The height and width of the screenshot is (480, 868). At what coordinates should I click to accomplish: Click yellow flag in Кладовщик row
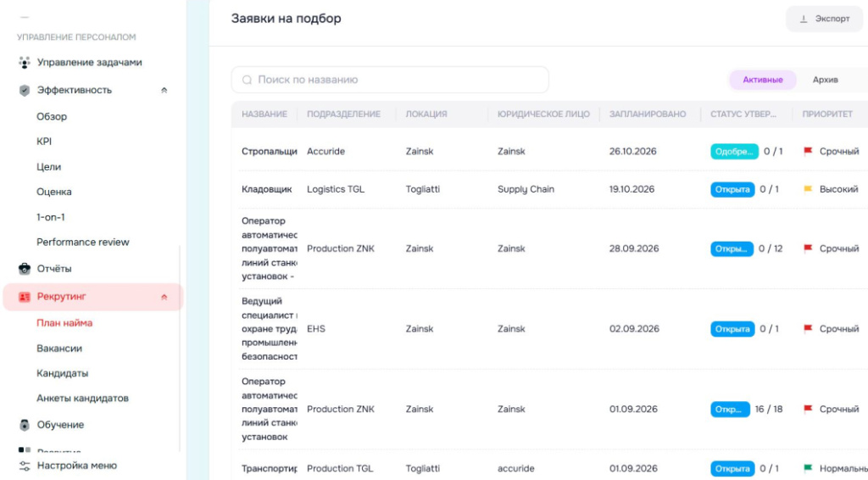pos(808,189)
